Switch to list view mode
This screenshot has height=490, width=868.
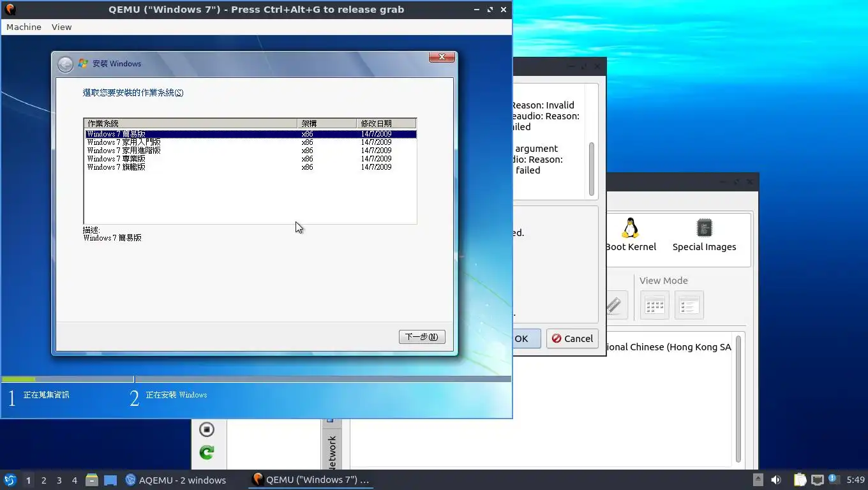(x=689, y=305)
